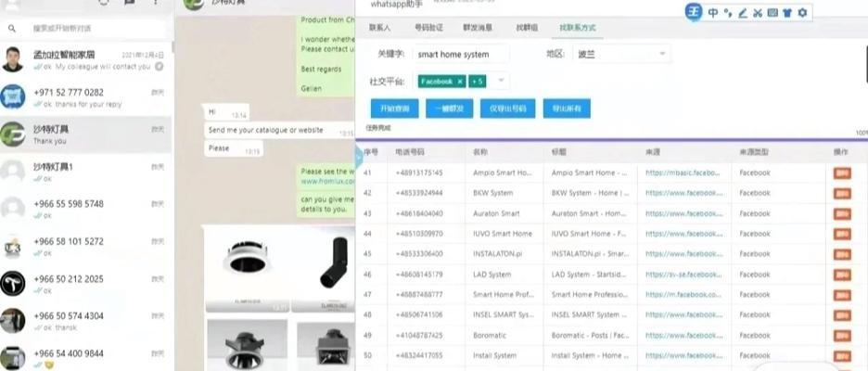Click phone number +48510309970
868x371 pixels.
tap(419, 235)
